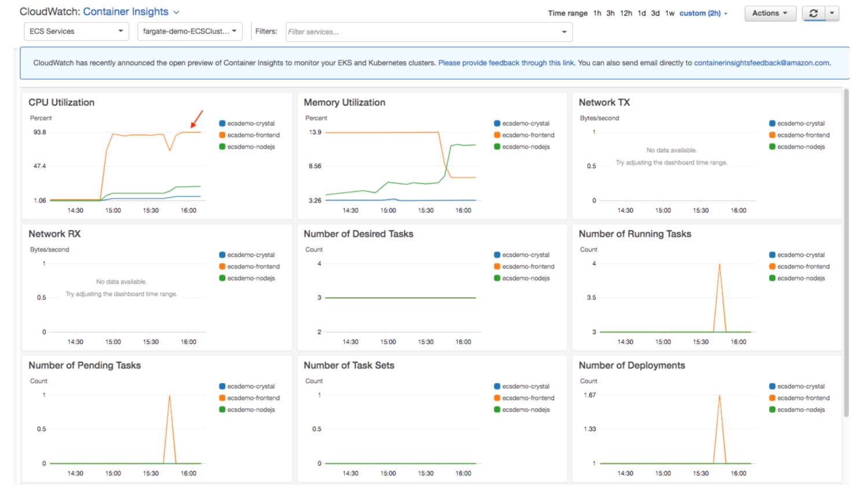
Task: Click the Number of Deployments title
Action: pyautogui.click(x=632, y=365)
